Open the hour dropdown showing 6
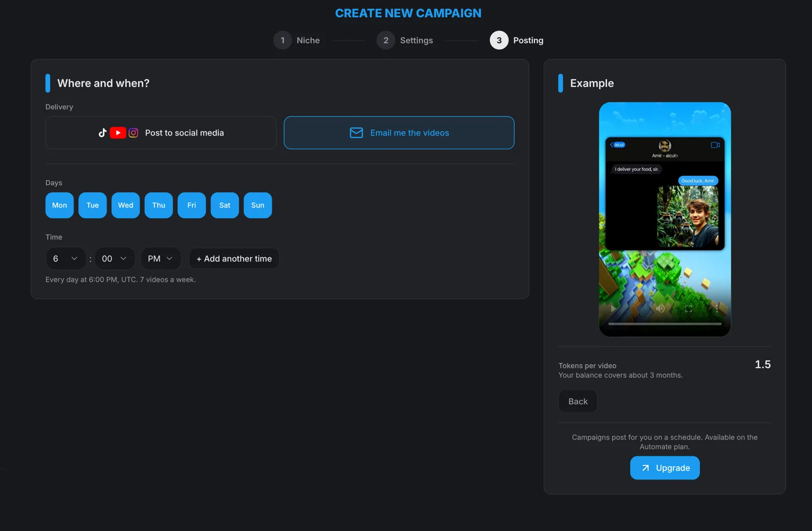 65,258
